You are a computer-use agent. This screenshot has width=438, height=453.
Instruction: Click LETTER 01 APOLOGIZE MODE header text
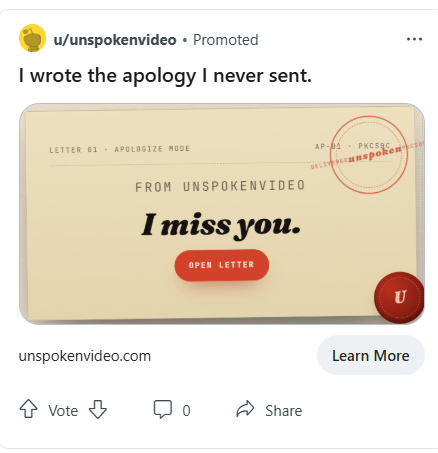click(120, 149)
